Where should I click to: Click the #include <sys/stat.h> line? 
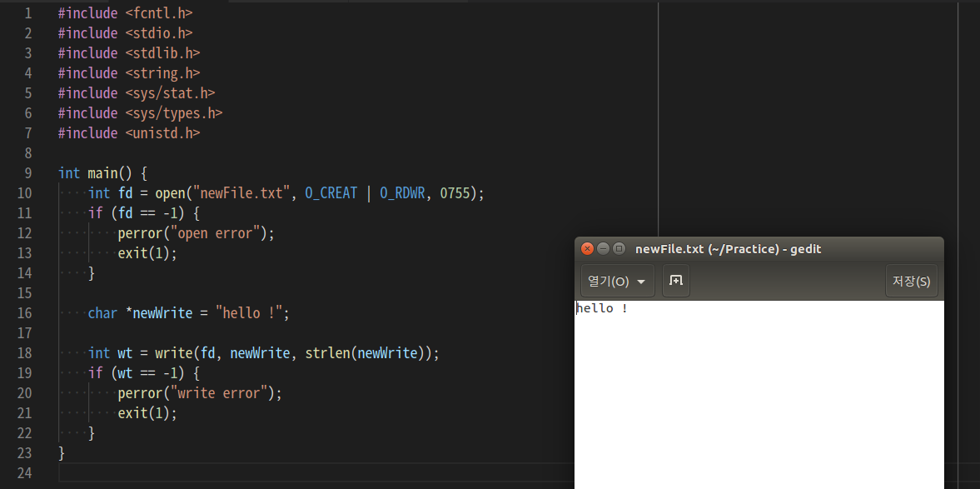coord(137,93)
